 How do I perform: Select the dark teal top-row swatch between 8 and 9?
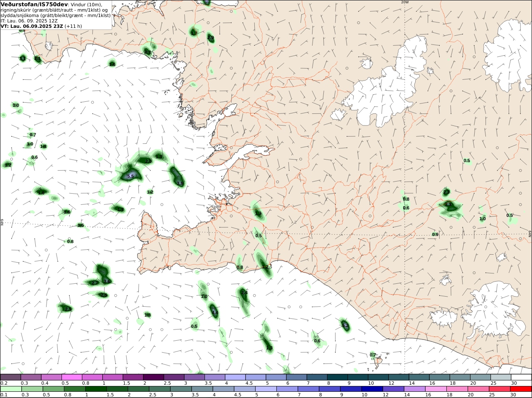[337, 377]
